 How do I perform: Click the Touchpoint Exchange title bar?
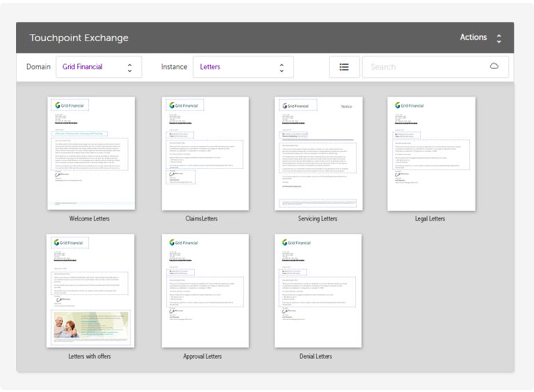tap(79, 37)
